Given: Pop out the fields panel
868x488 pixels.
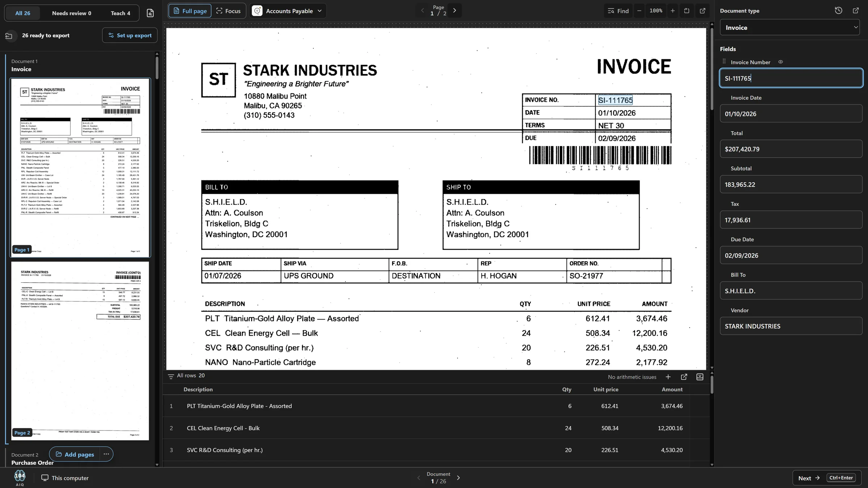Looking at the screenshot, I should tap(856, 10).
